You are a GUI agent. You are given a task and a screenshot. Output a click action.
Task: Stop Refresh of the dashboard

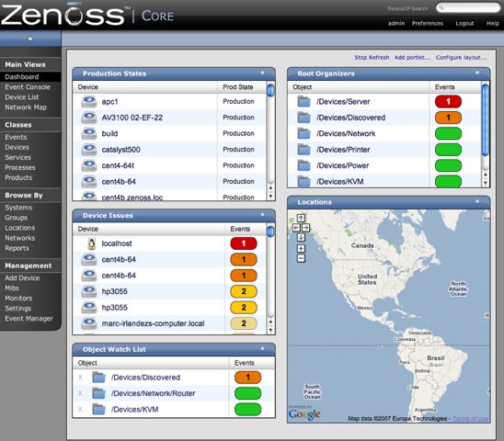tap(372, 58)
